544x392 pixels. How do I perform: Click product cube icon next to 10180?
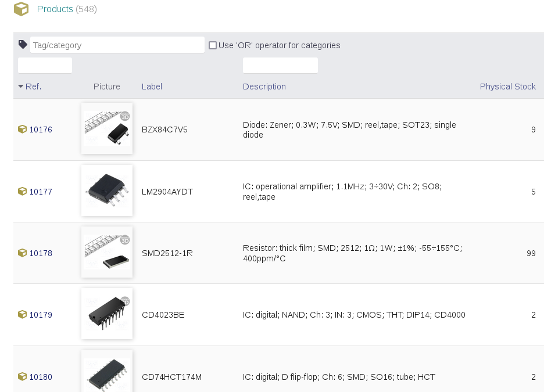[x=22, y=376]
